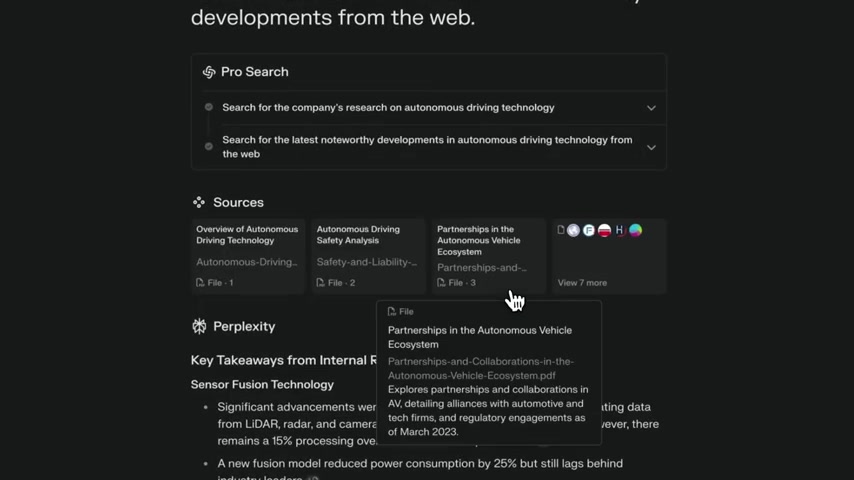Click the File 2 document icon
854x480 pixels.
pos(320,282)
